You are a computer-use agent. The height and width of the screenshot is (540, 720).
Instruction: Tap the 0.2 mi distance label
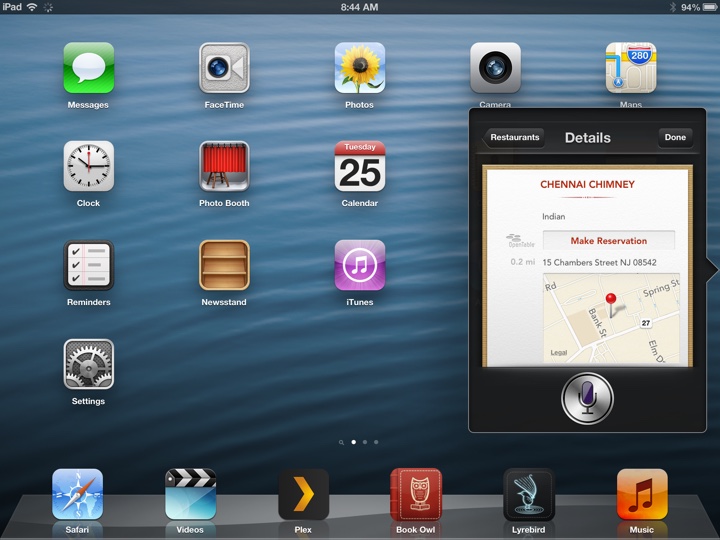[523, 262]
